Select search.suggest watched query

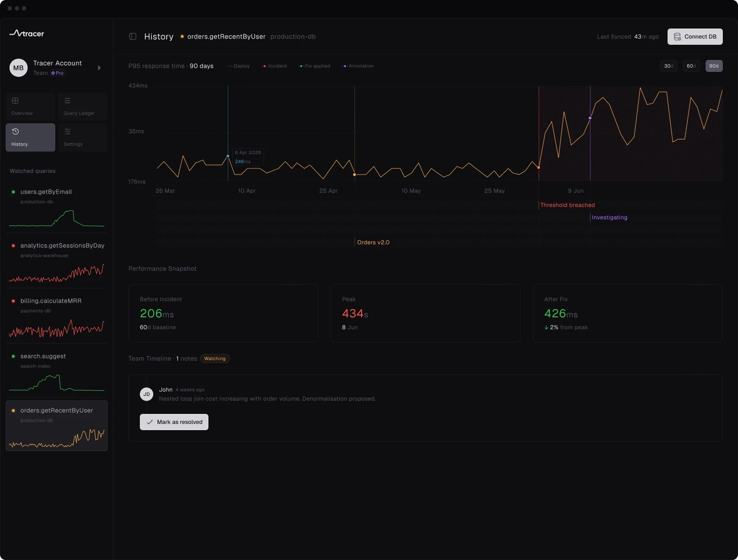pyautogui.click(x=57, y=372)
